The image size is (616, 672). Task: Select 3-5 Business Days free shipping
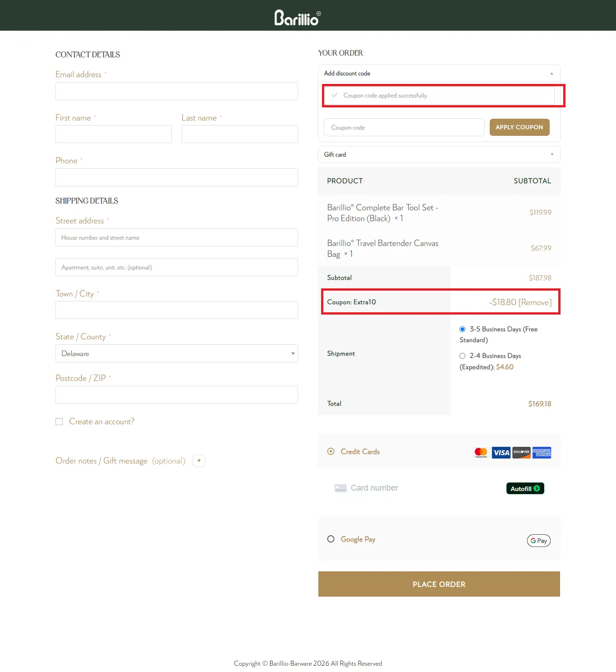coord(462,329)
